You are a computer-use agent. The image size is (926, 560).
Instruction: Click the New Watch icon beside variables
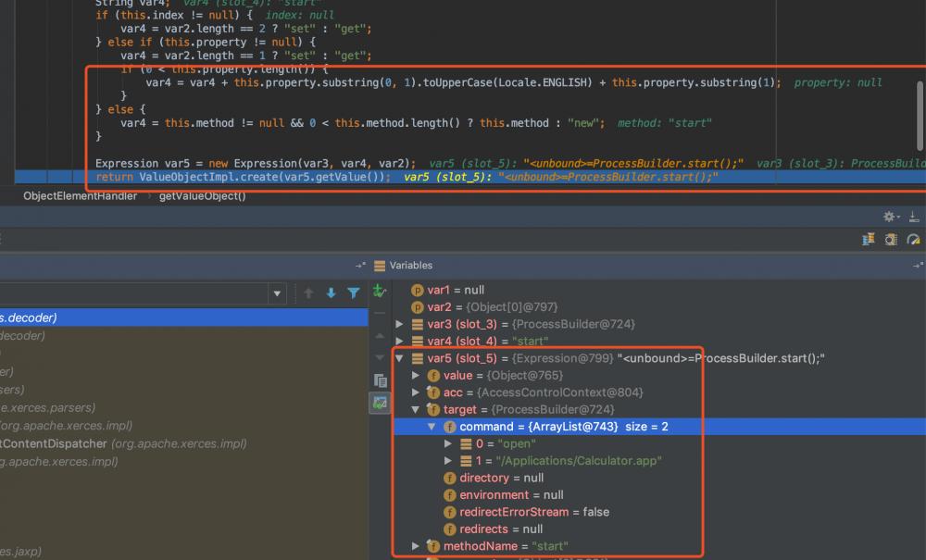379,292
